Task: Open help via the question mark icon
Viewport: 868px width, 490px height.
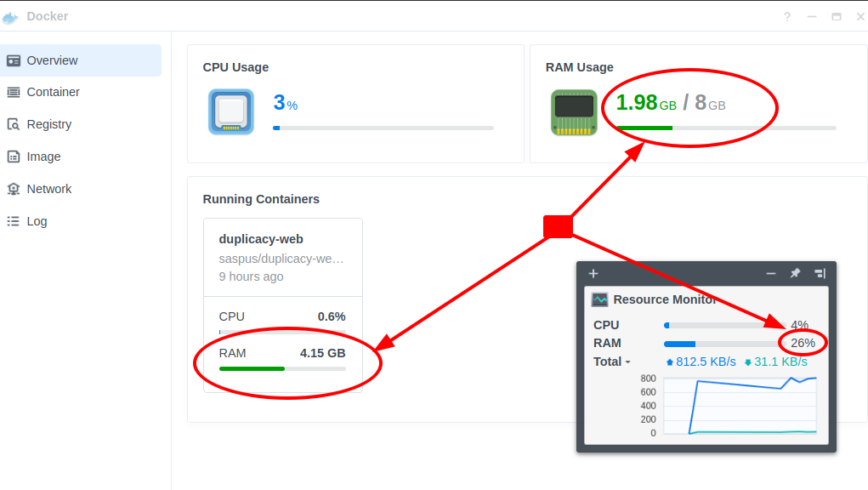Action: click(786, 16)
